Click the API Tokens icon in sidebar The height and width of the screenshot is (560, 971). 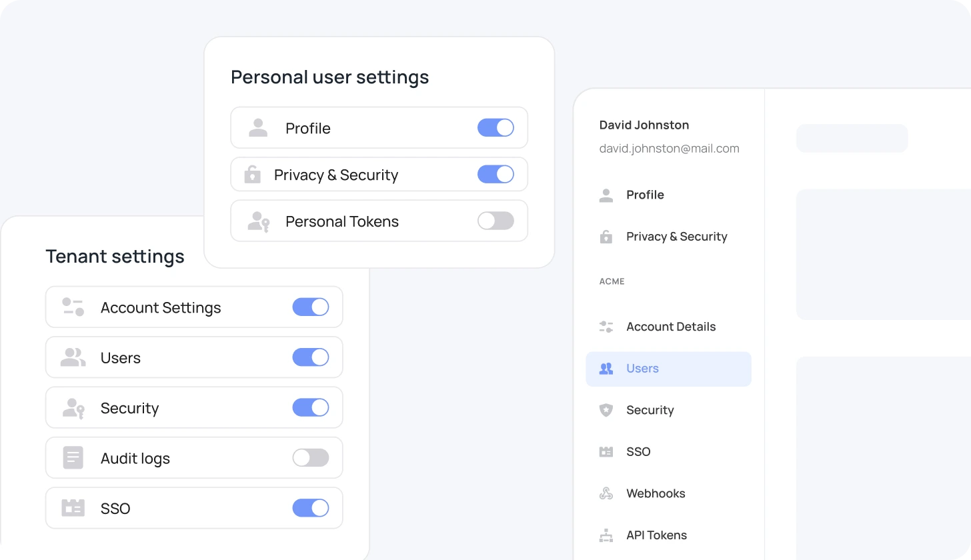606,535
